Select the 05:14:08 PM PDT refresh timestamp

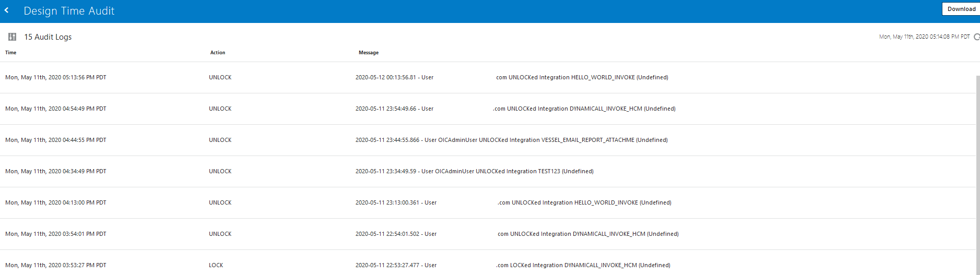click(x=924, y=37)
